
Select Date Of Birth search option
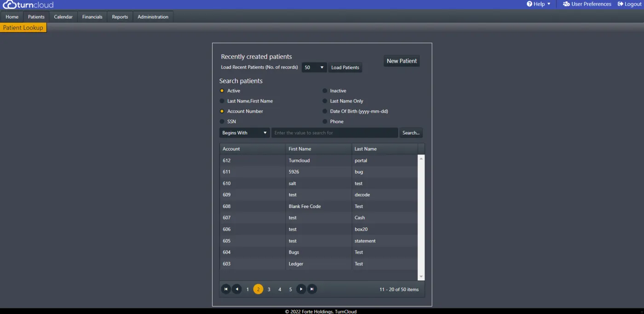(325, 111)
